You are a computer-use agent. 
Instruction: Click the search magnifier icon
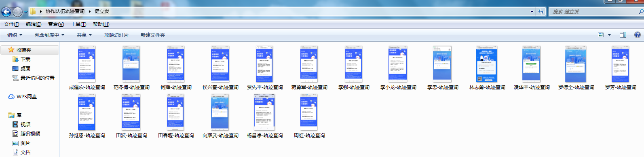tap(641, 12)
